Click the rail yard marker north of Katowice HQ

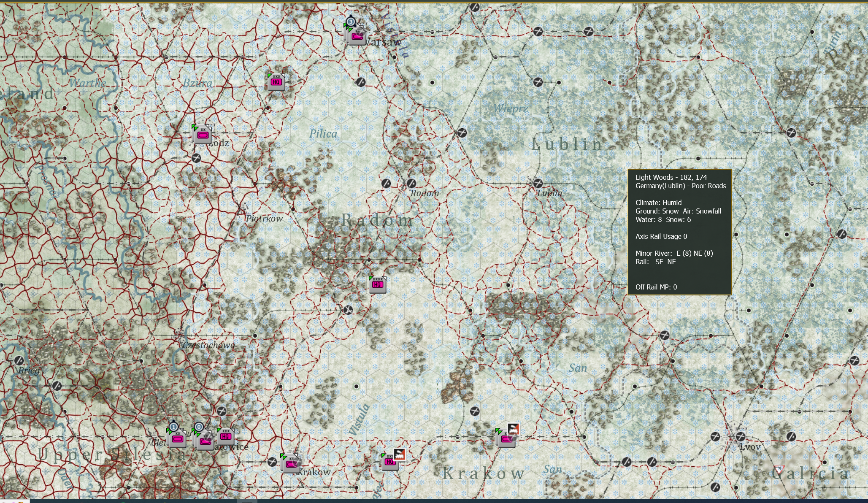222,411
